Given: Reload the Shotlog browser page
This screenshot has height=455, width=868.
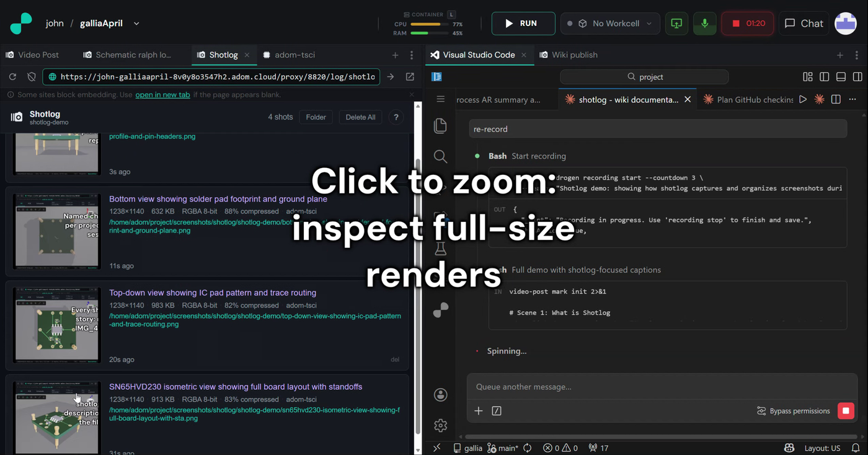Looking at the screenshot, I should pyautogui.click(x=12, y=77).
